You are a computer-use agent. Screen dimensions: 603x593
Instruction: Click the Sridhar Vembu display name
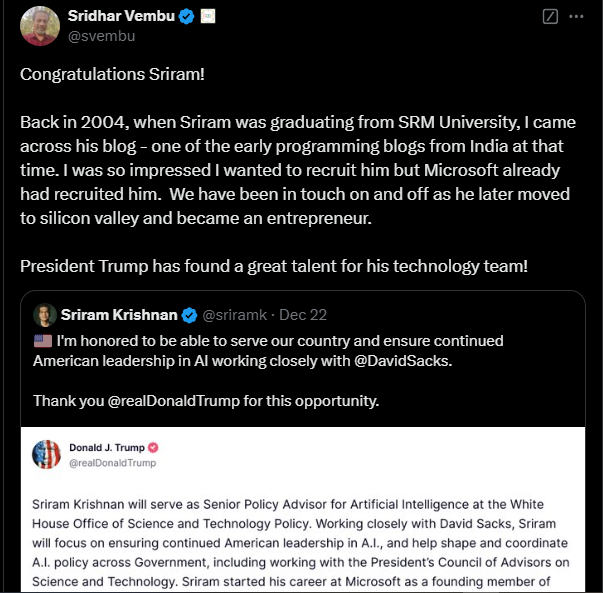121,16
